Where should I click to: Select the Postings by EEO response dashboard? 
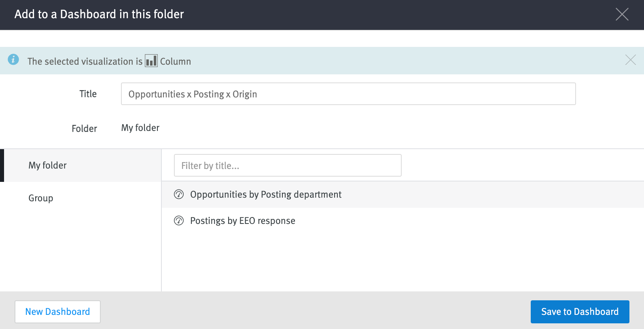243,221
